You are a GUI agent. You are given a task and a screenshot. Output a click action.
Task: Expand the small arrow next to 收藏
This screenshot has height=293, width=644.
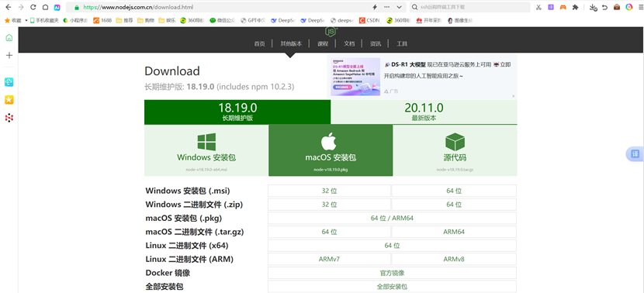[x=26, y=20]
